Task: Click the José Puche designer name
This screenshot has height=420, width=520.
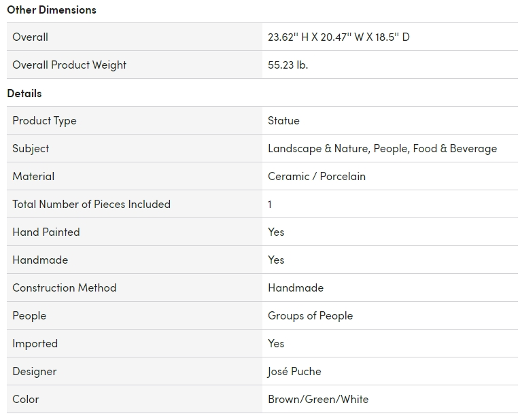Action: [294, 371]
